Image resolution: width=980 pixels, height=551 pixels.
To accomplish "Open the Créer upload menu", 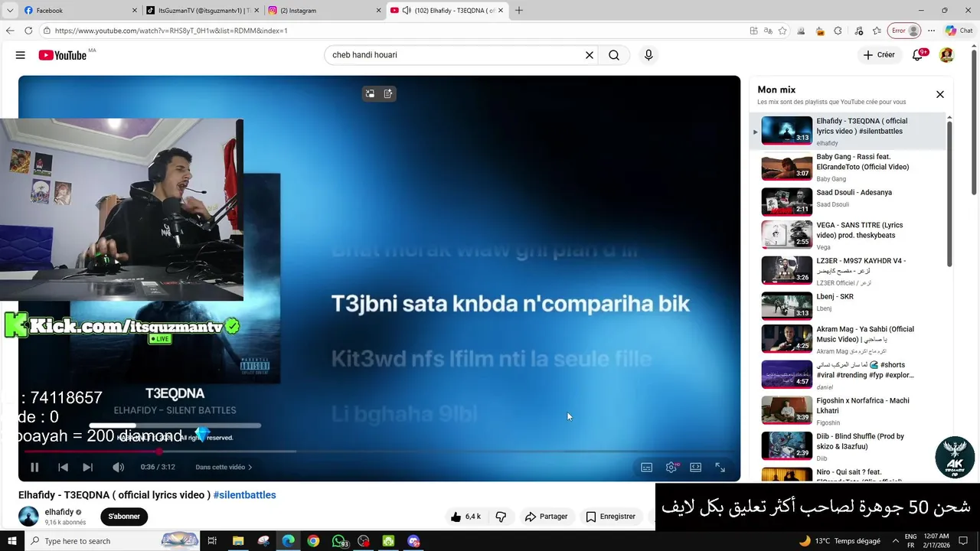I will [879, 55].
